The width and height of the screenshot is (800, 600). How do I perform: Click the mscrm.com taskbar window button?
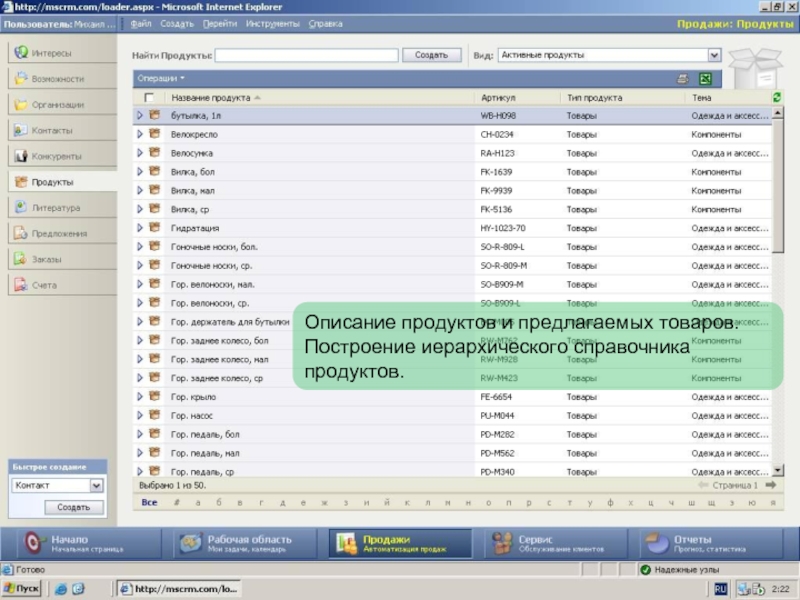[x=179, y=589]
